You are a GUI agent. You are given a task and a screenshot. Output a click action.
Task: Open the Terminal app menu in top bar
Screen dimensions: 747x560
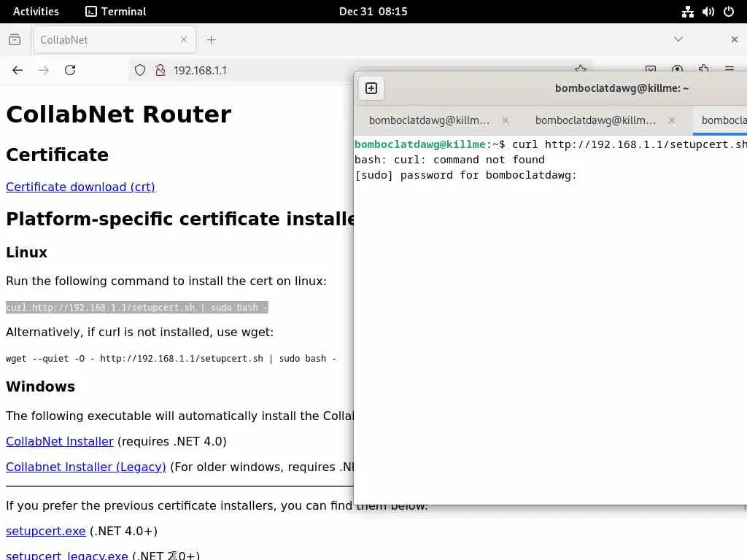coord(116,12)
